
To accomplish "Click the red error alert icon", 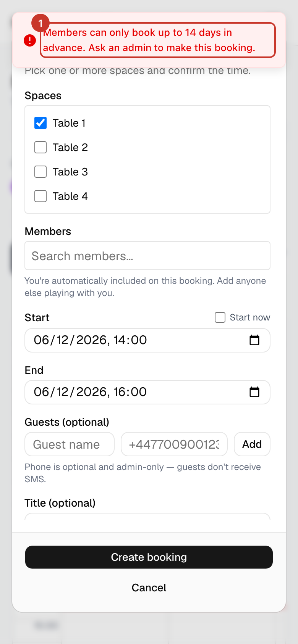I will tap(30, 40).
